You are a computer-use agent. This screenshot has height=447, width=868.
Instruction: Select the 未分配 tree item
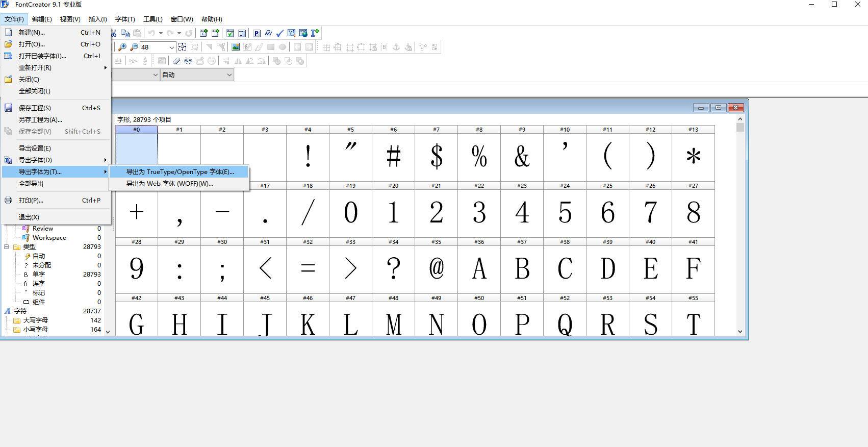pyautogui.click(x=42, y=265)
